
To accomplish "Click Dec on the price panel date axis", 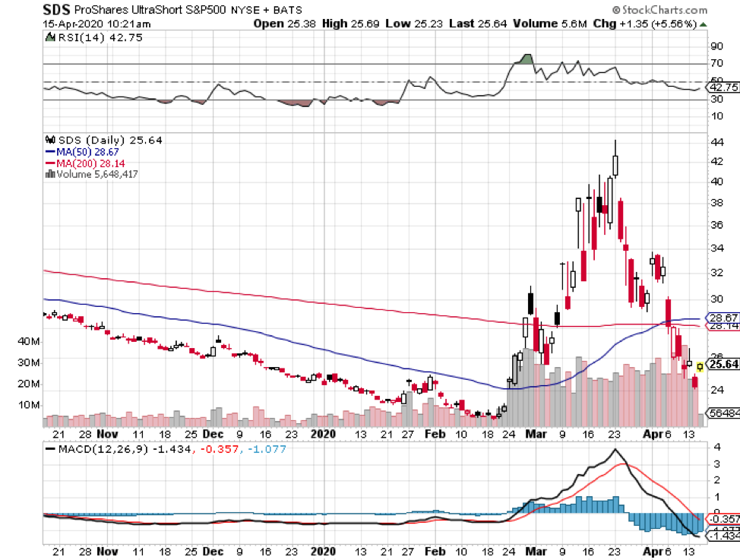I will [213, 434].
